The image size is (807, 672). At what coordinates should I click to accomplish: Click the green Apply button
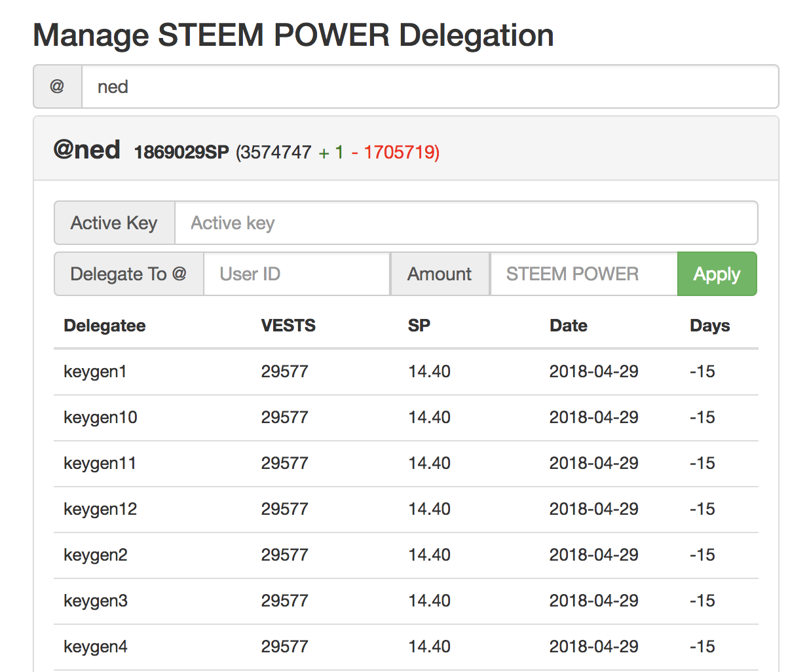pyautogui.click(x=717, y=274)
